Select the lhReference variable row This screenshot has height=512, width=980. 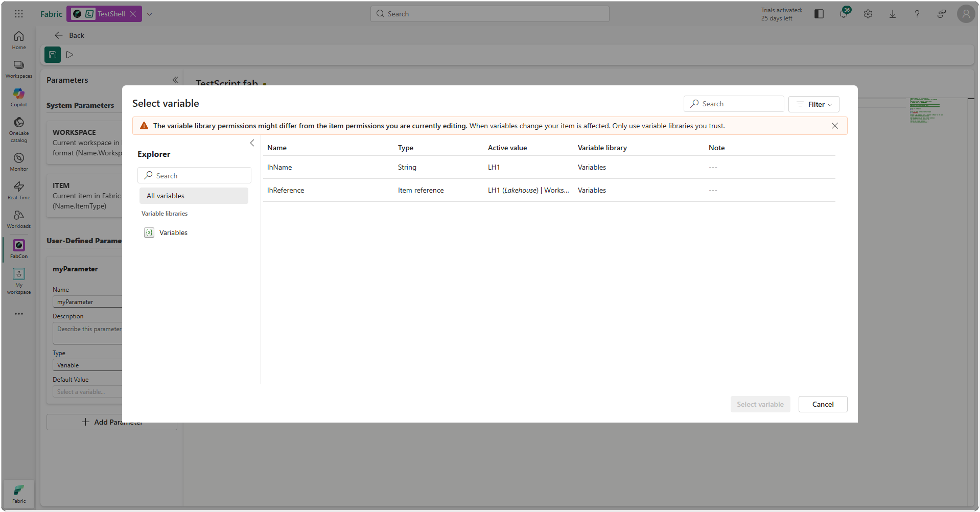coord(286,190)
